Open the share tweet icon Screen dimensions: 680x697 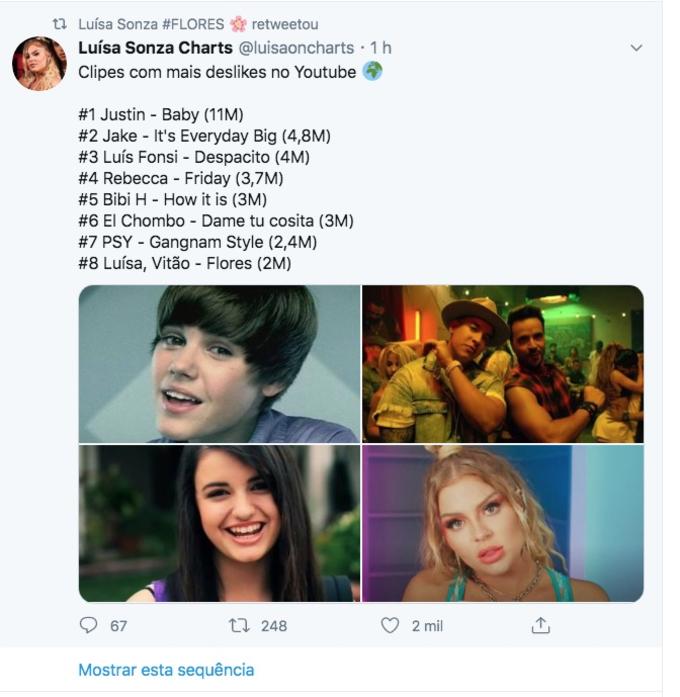click(x=540, y=625)
